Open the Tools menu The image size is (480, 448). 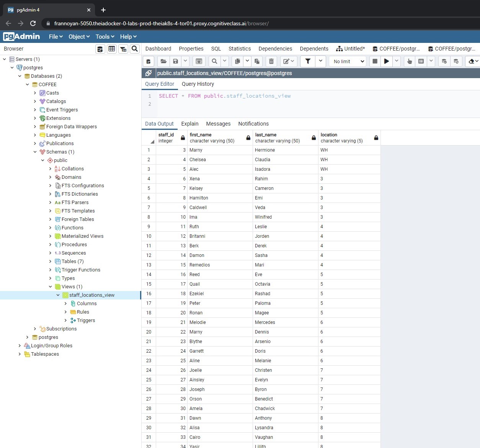(x=104, y=36)
